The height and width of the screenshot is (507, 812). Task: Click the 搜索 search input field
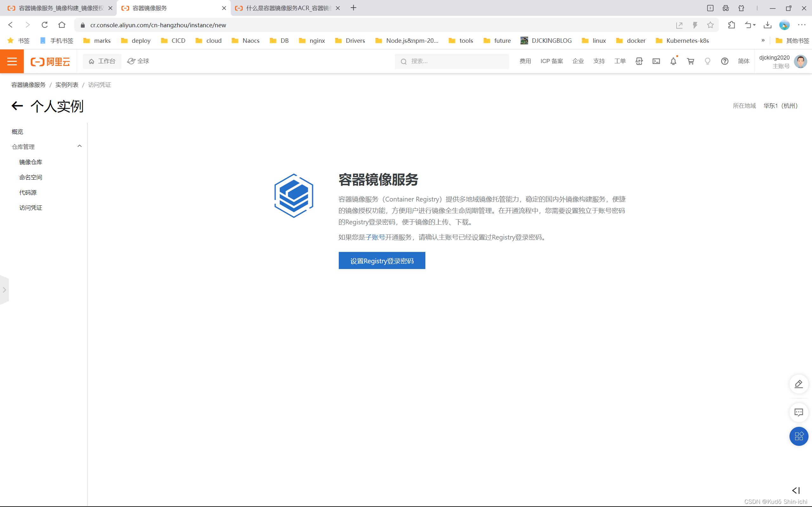click(456, 61)
